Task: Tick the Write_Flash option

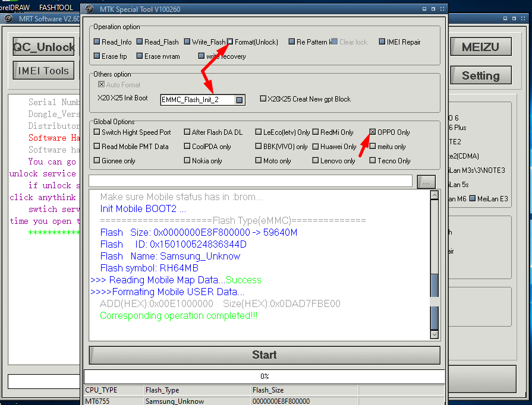Action: [187, 42]
